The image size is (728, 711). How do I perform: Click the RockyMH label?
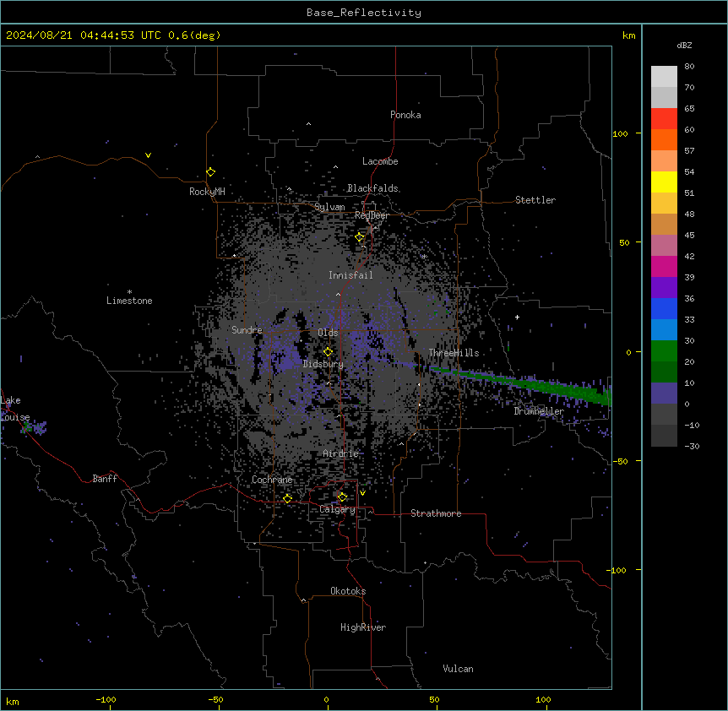pyautogui.click(x=207, y=192)
